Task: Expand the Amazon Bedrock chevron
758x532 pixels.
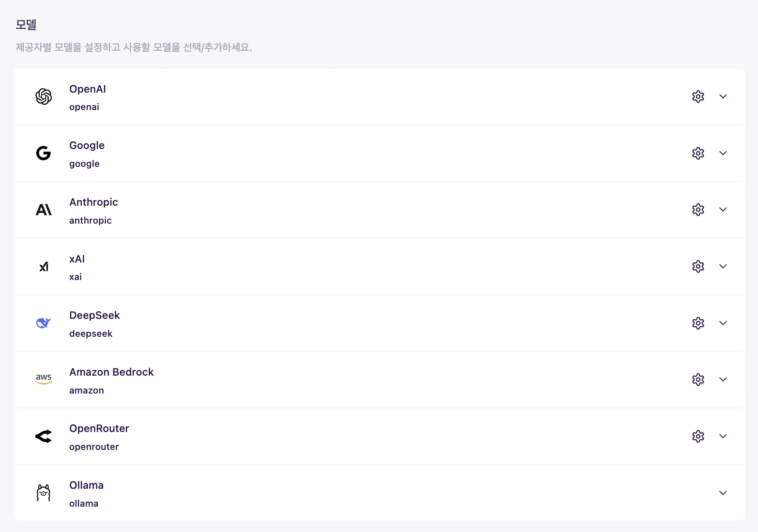Action: pos(723,380)
